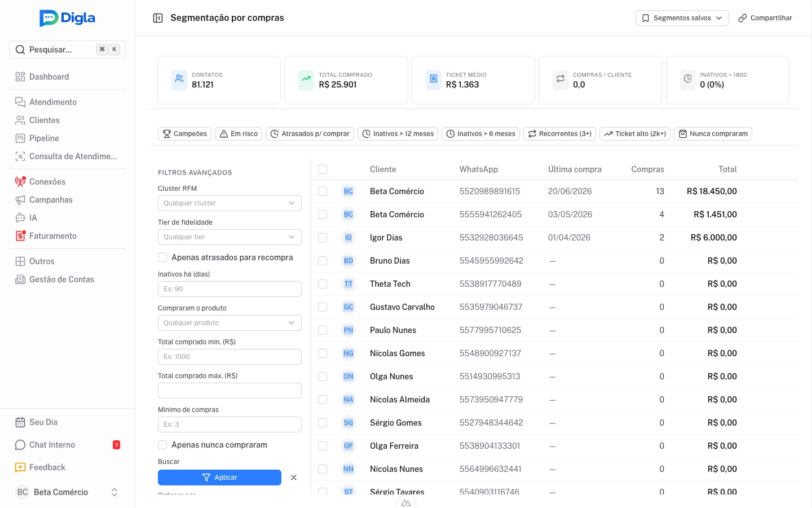The width and height of the screenshot is (812, 508).
Task: Click the Aplicar filter button
Action: (219, 478)
